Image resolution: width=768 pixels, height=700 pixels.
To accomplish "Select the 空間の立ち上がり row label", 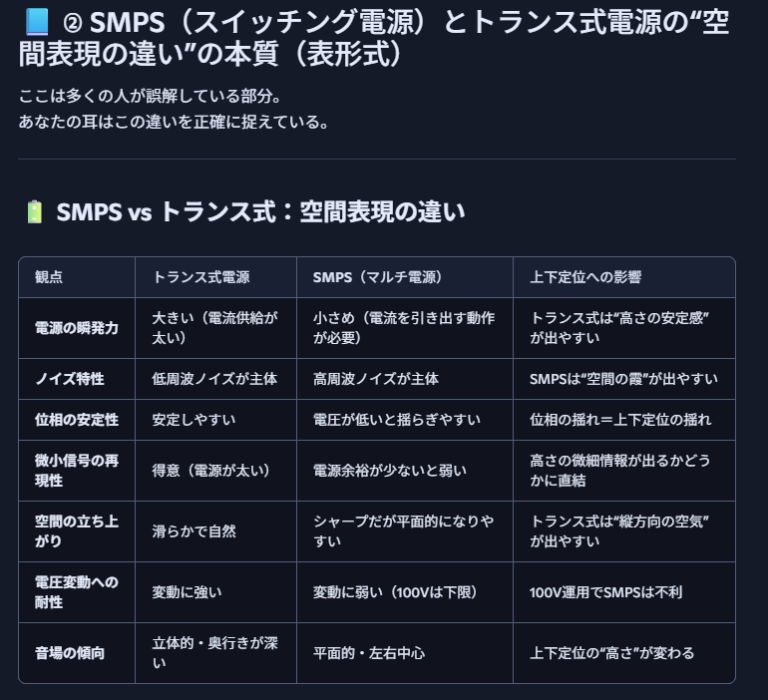I will click(77, 531).
